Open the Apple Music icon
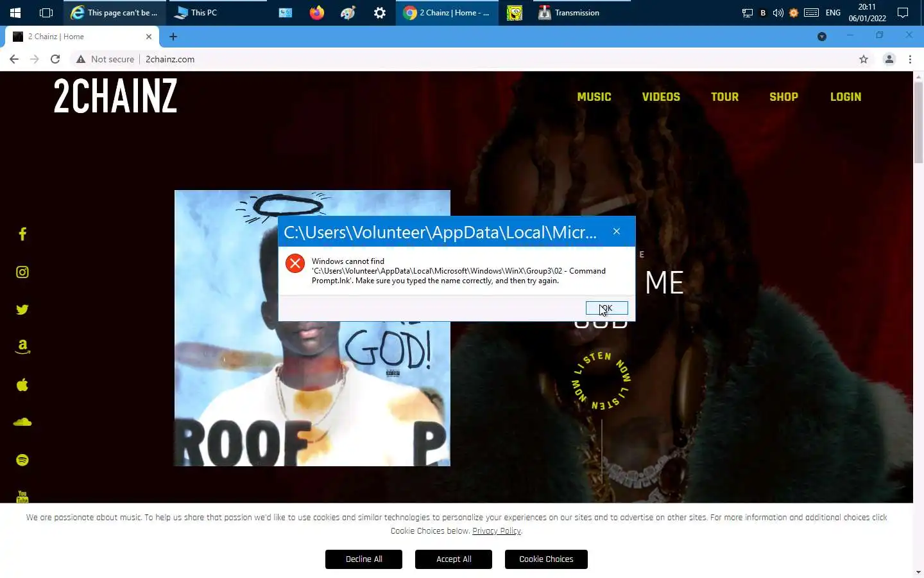Viewport: 924px width, 578px height. tap(22, 385)
